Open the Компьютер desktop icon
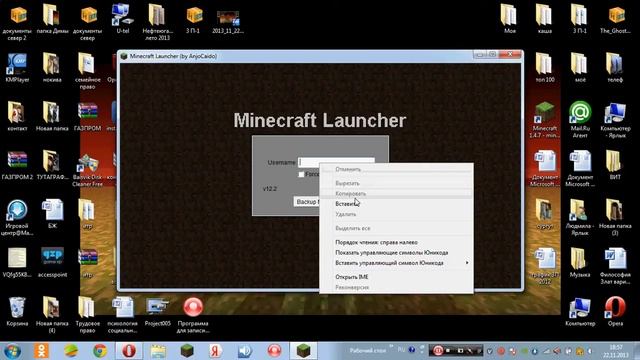 580,312
